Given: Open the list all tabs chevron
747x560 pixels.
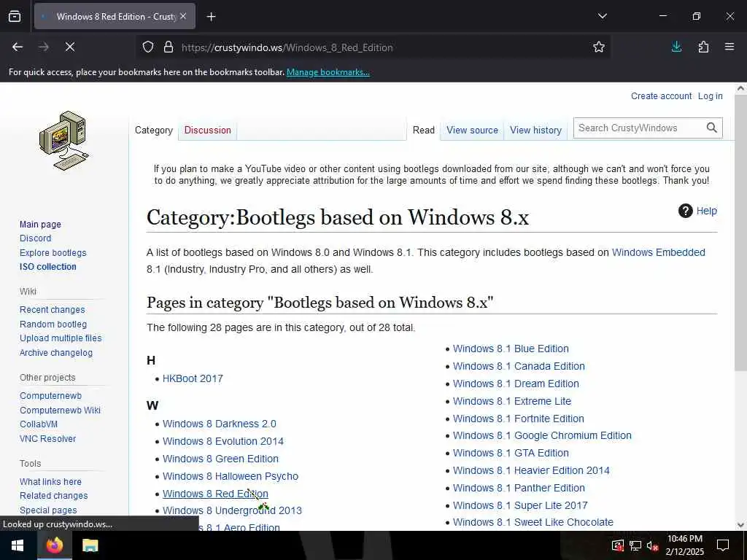Looking at the screenshot, I should (x=602, y=16).
